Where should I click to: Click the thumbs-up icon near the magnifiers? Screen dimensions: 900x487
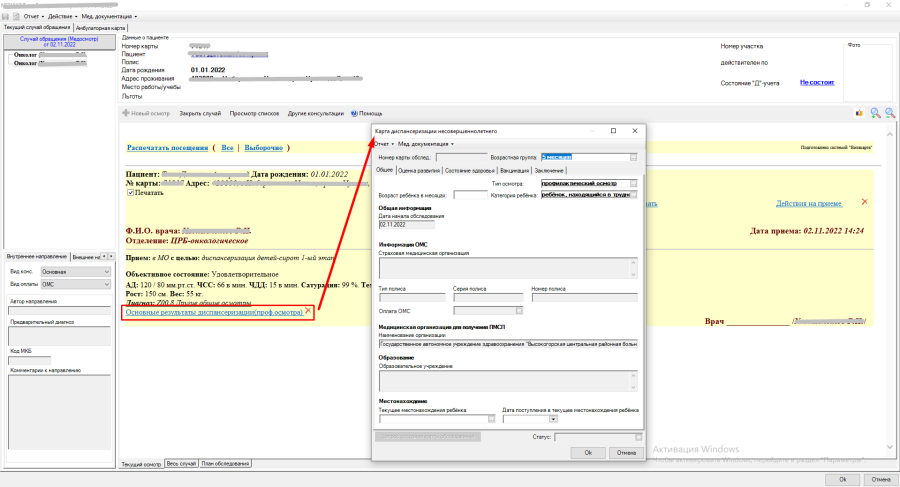click(x=859, y=113)
